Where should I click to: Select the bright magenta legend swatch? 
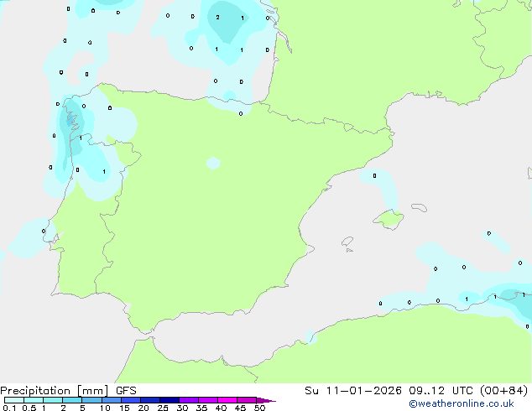click(227, 400)
